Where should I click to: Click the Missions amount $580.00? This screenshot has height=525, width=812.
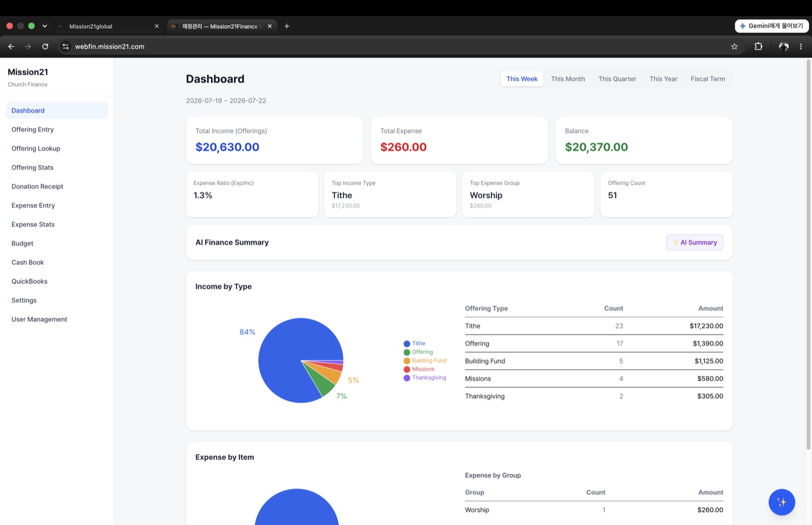[710, 379]
